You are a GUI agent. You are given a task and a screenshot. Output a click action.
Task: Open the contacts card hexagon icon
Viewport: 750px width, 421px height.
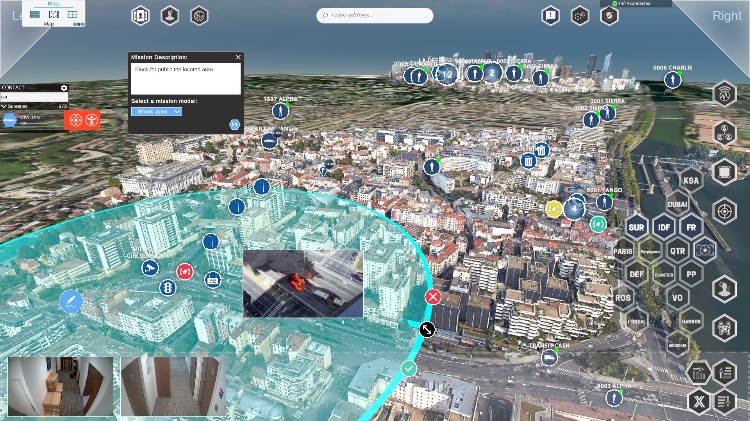pos(140,16)
